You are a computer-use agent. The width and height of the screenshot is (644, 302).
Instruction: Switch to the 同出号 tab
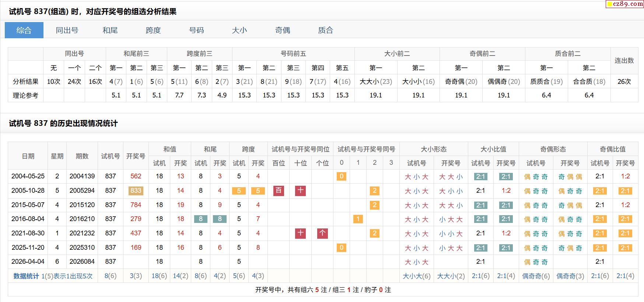tap(67, 30)
